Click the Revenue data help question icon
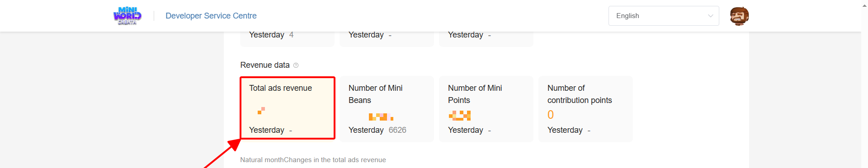868x168 pixels. [296, 65]
